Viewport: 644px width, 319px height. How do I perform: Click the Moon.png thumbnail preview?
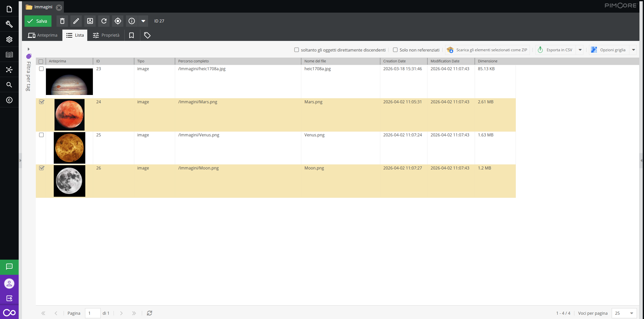69,181
